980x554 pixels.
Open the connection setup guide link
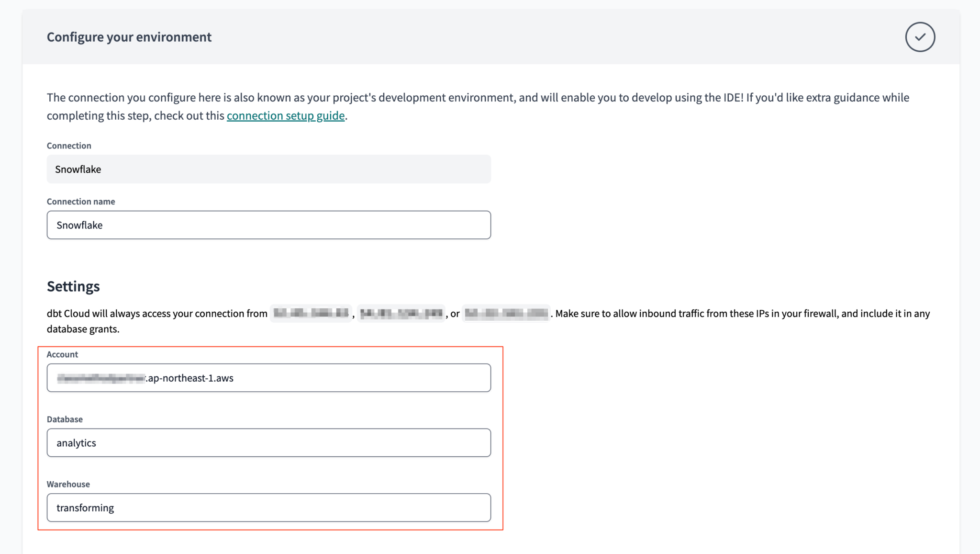[x=285, y=115]
